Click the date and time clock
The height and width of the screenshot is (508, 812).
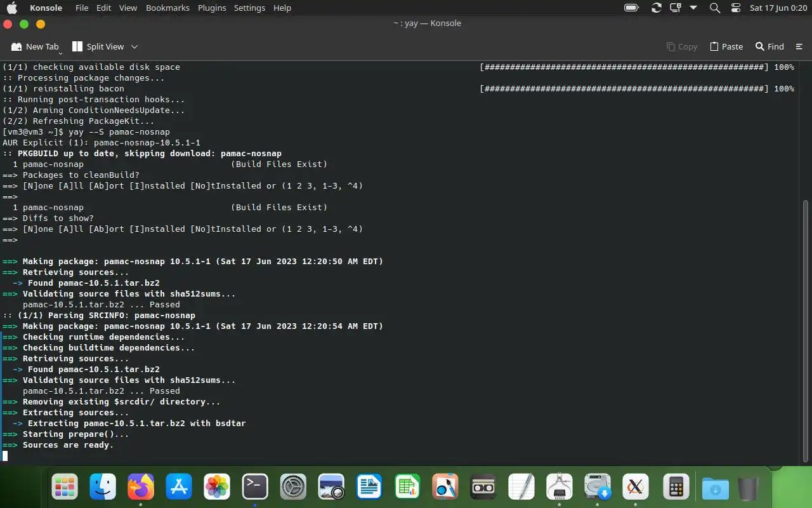pyautogui.click(x=778, y=8)
